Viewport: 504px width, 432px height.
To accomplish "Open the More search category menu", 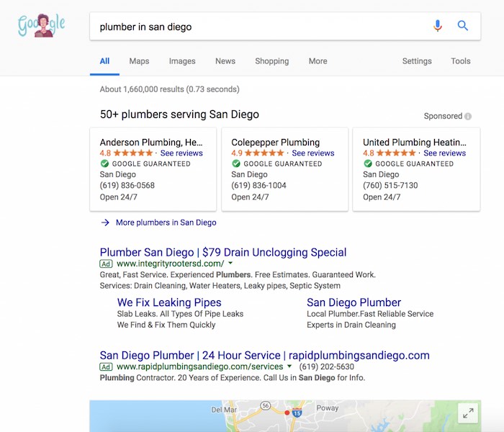I will pos(318,61).
